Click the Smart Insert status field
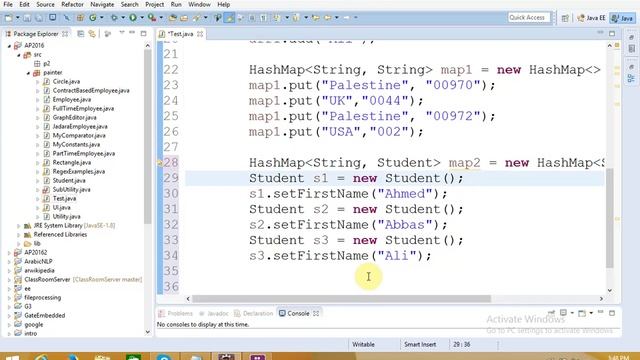This screenshot has width=640, height=360. (x=420, y=344)
